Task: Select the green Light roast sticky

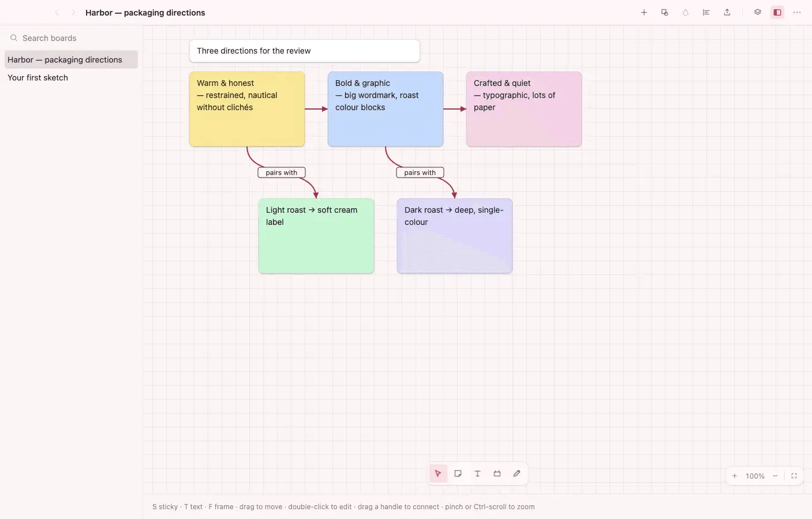Action: pyautogui.click(x=316, y=236)
